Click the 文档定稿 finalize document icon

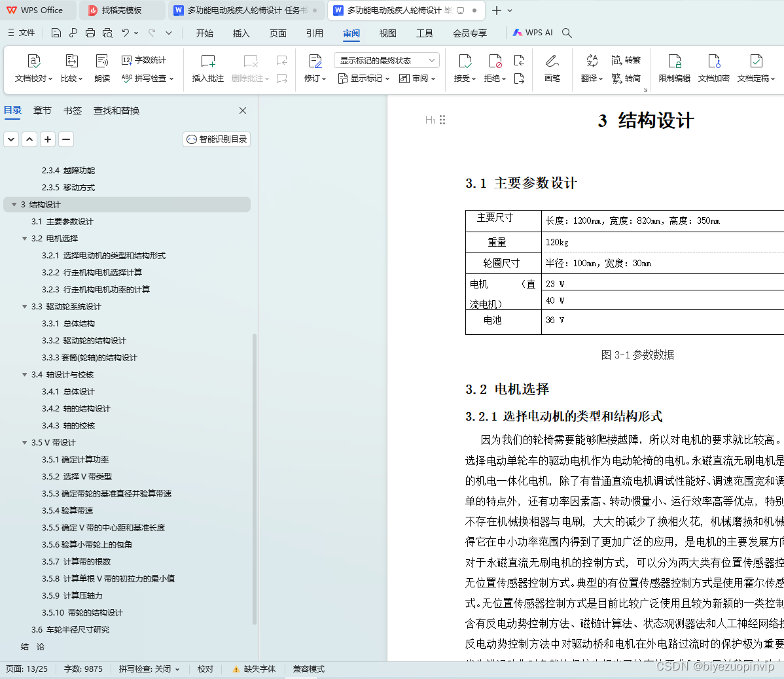(x=756, y=68)
